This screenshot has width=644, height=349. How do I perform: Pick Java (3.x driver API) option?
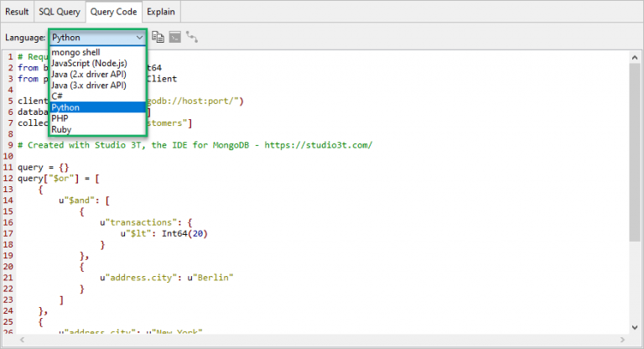[88, 85]
